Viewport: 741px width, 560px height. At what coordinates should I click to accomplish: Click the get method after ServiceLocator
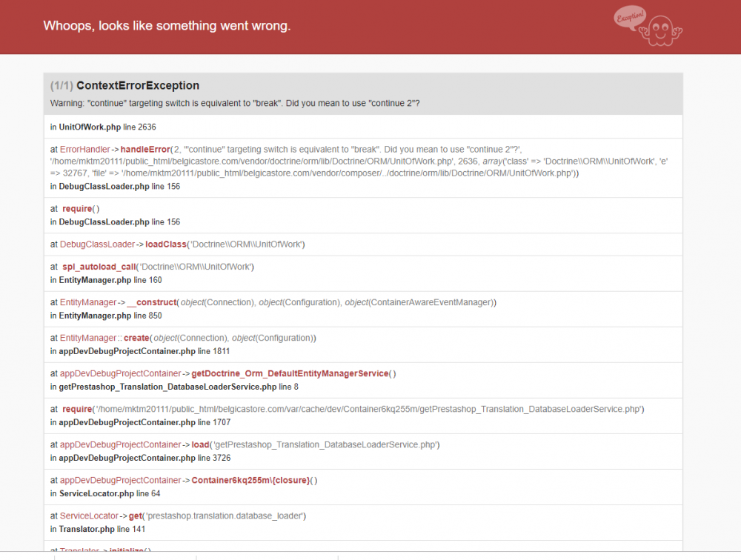(136, 516)
